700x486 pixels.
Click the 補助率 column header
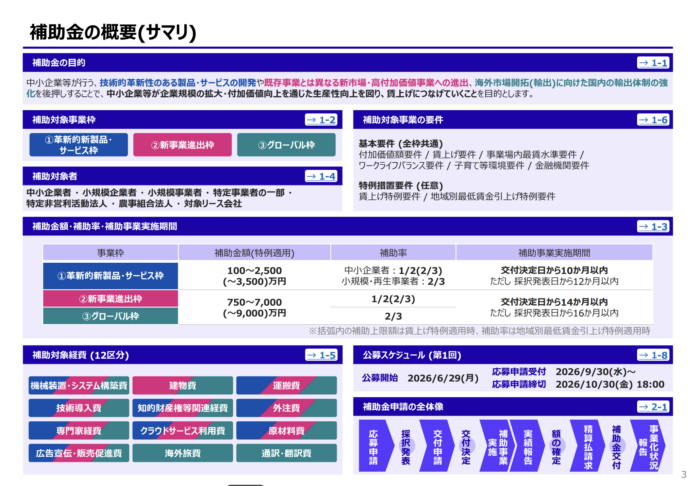point(393,253)
